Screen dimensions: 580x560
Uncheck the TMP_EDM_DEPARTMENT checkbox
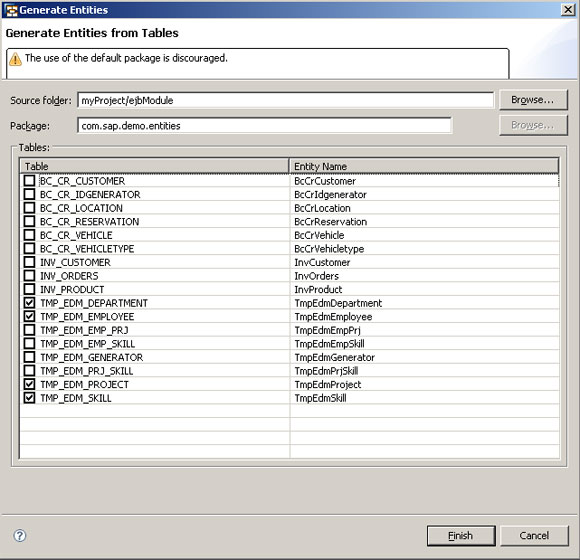click(x=29, y=303)
